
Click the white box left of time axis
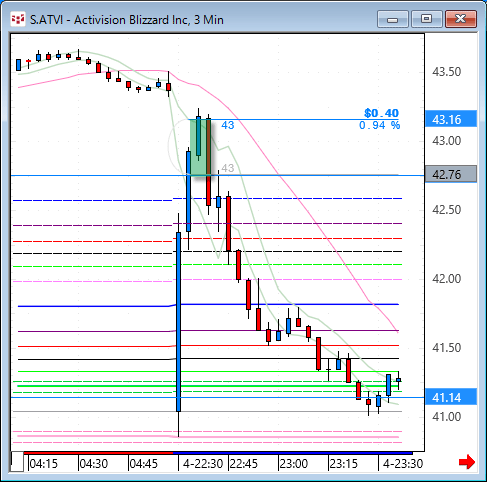pyautogui.click(x=17, y=462)
